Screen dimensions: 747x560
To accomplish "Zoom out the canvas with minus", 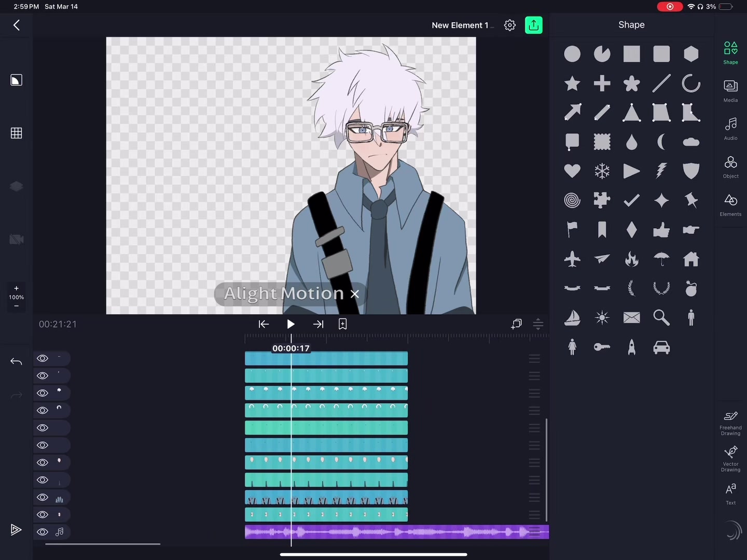I will pos(16,306).
